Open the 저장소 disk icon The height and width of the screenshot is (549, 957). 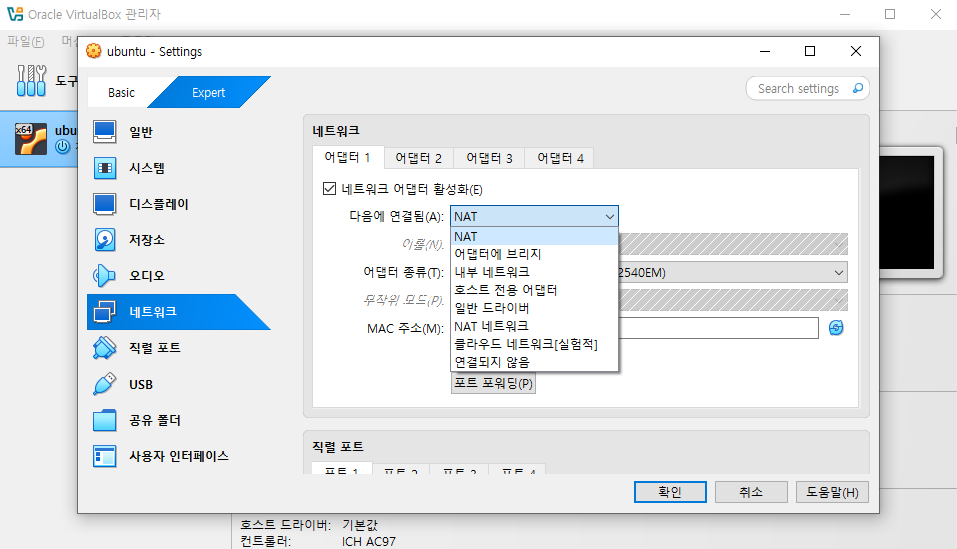coord(104,240)
